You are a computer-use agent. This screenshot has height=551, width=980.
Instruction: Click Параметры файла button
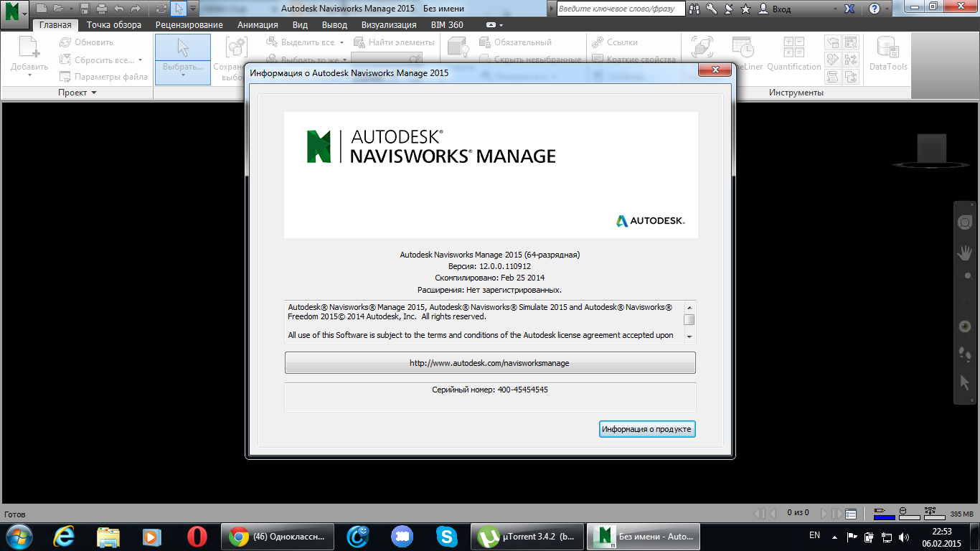[x=103, y=77]
